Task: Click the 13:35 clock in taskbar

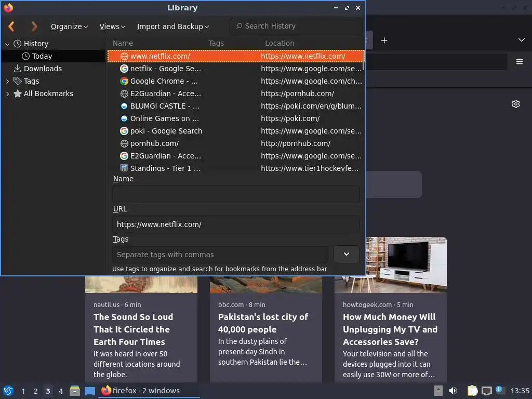Action: (520, 391)
